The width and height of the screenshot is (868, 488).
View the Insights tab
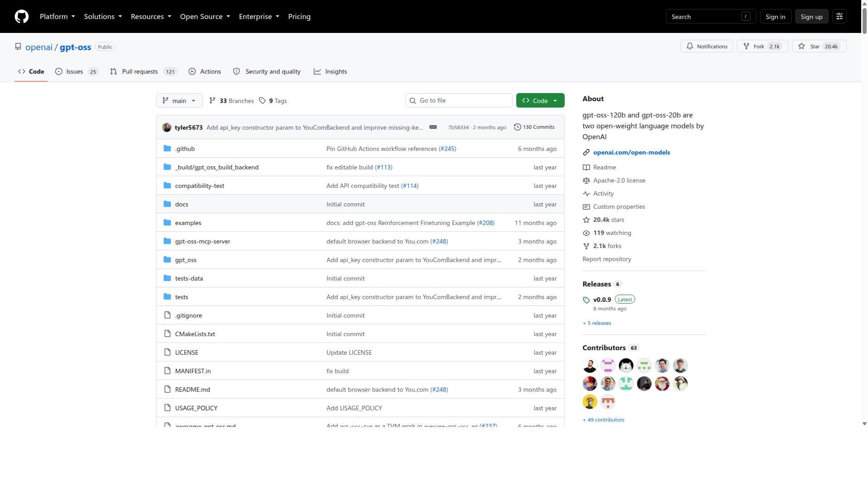tap(330, 71)
